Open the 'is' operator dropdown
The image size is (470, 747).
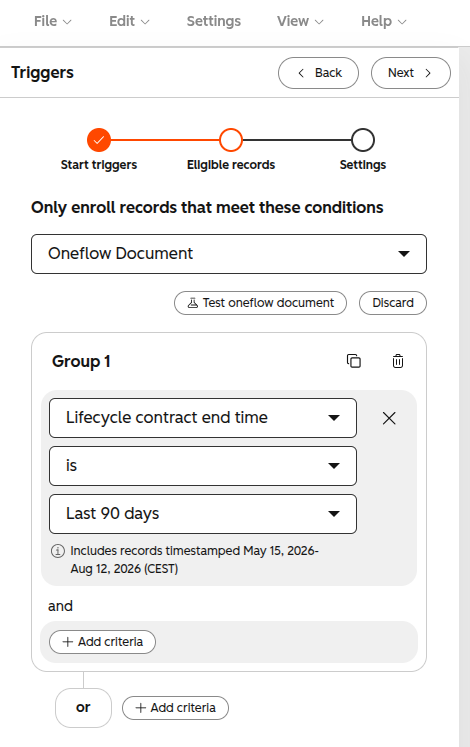[203, 466]
